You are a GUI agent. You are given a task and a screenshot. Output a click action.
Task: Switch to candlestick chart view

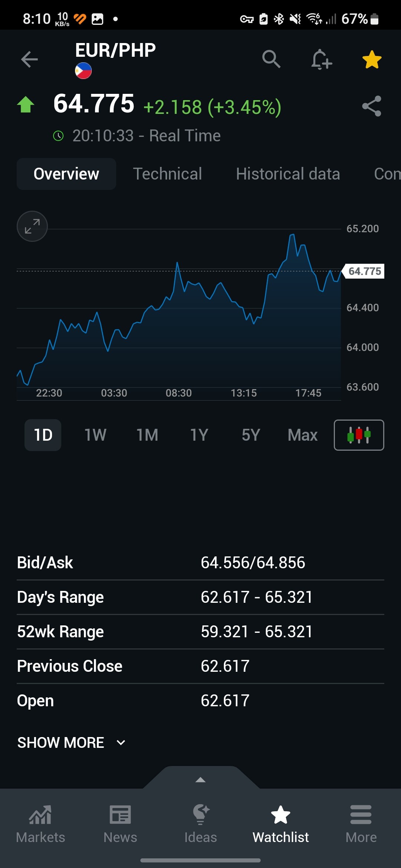pyautogui.click(x=359, y=435)
